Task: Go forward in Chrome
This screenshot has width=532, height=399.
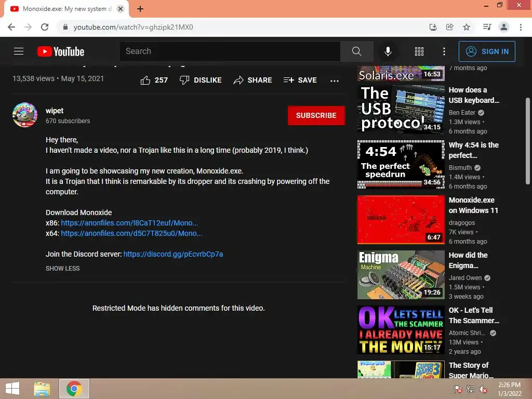Action: 28,27
